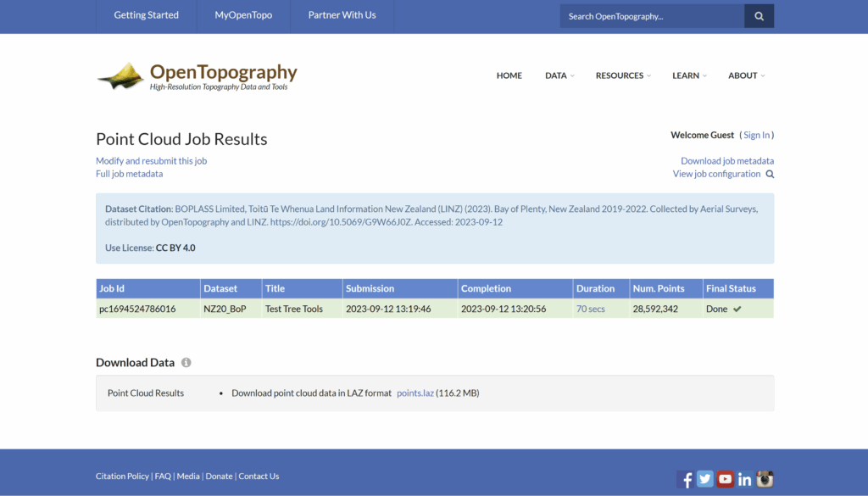868x496 pixels.
Task: Click the OpenTopography logo
Action: click(x=197, y=75)
